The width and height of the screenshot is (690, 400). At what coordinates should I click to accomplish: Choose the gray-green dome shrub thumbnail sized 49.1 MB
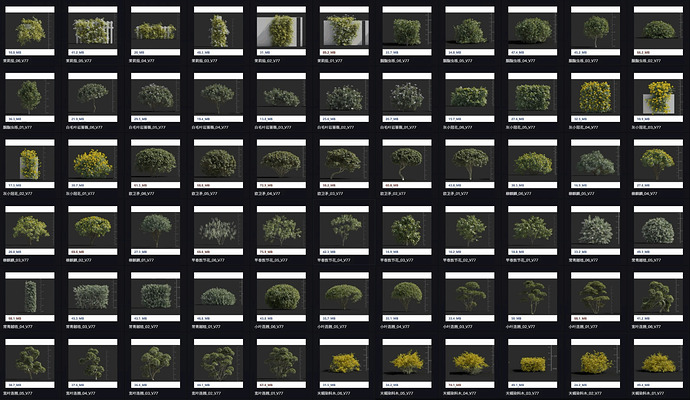click(658, 230)
